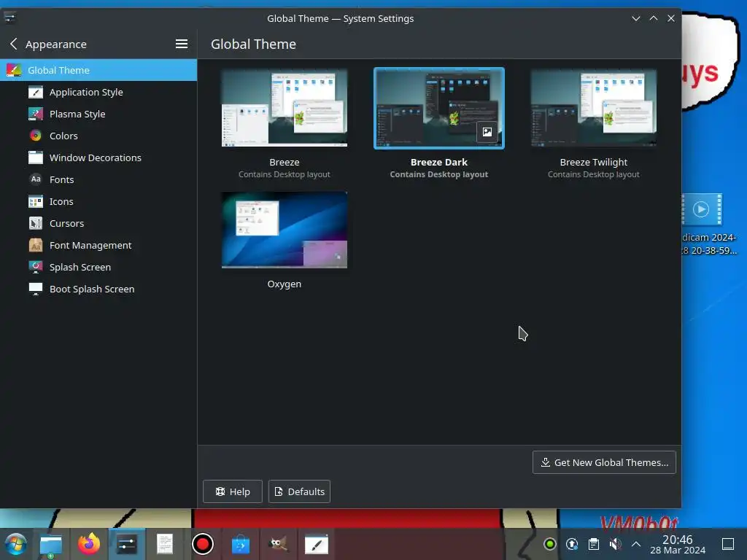Open the Discover store taskbar icon
Viewport: 747px width, 560px height.
coord(241,544)
